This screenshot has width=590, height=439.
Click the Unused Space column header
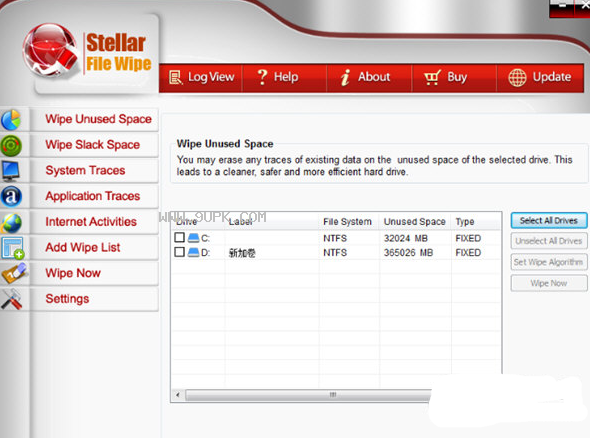pos(415,222)
